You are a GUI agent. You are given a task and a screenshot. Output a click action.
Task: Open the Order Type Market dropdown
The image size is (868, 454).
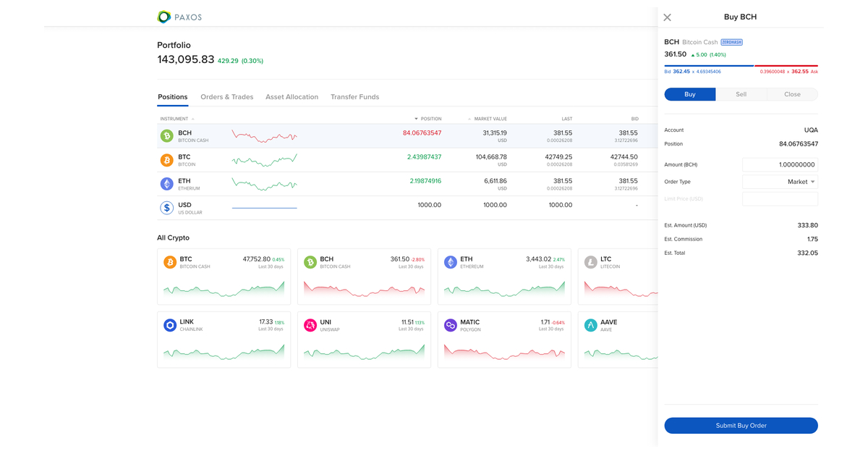[780, 182]
